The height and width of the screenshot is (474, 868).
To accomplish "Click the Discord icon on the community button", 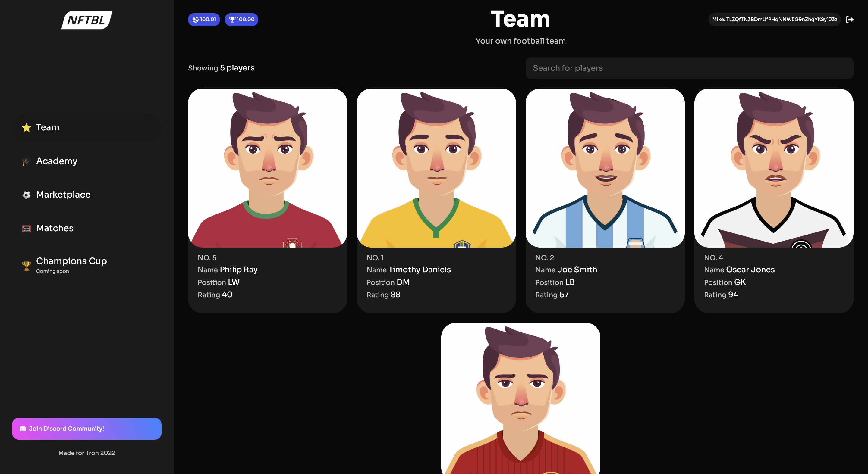I will [23, 428].
